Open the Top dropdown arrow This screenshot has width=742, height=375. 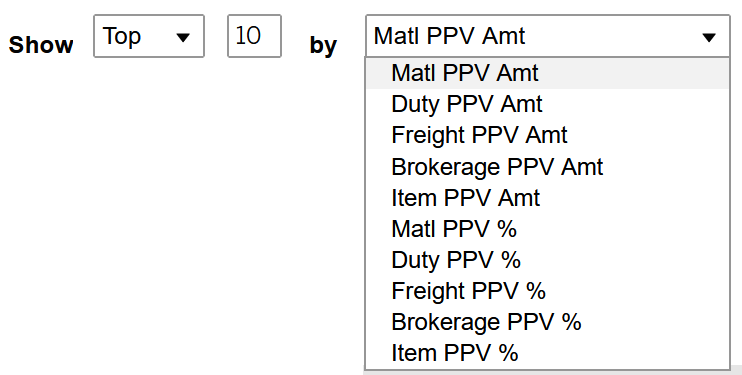[x=183, y=37]
